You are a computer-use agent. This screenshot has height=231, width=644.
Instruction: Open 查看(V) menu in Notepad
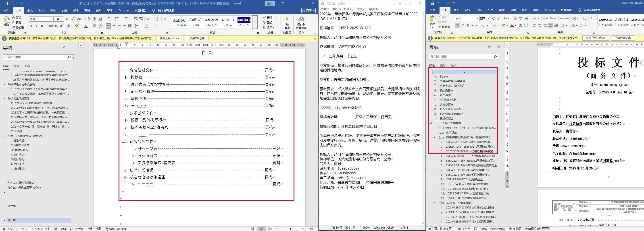(361, 9)
